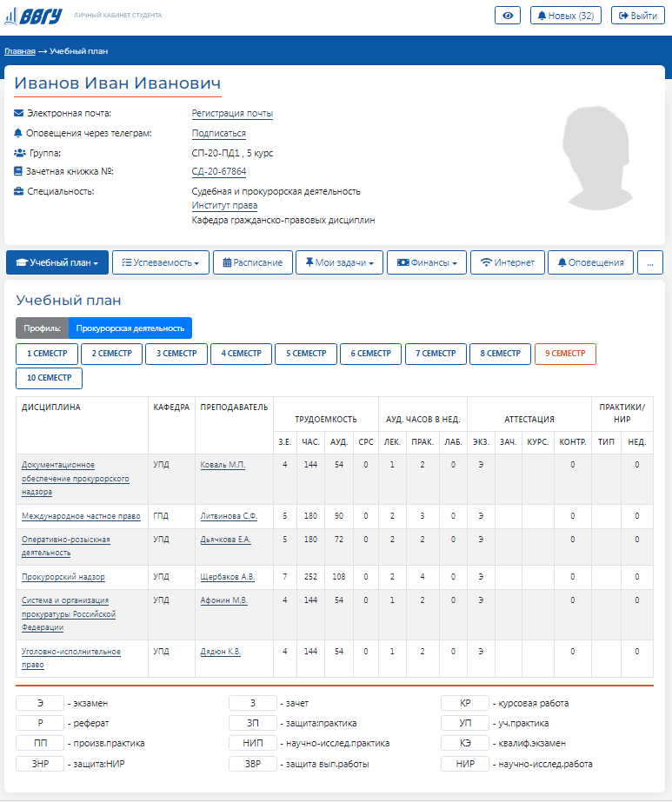672x802 pixels.
Task: Switch to 10 семестр tab
Action: (x=49, y=378)
